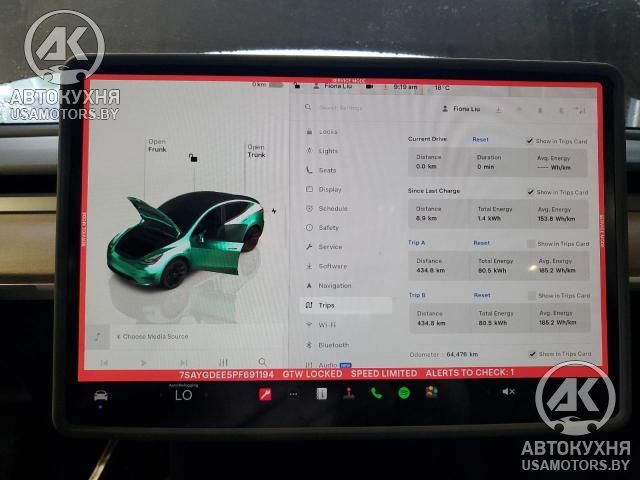Tap the green car model image

(x=186, y=239)
